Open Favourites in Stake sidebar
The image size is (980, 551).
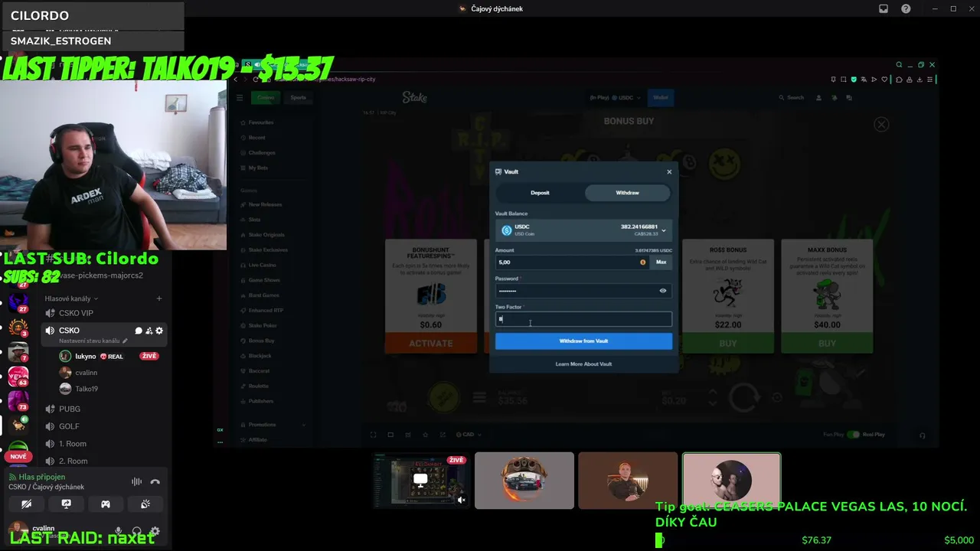click(261, 122)
